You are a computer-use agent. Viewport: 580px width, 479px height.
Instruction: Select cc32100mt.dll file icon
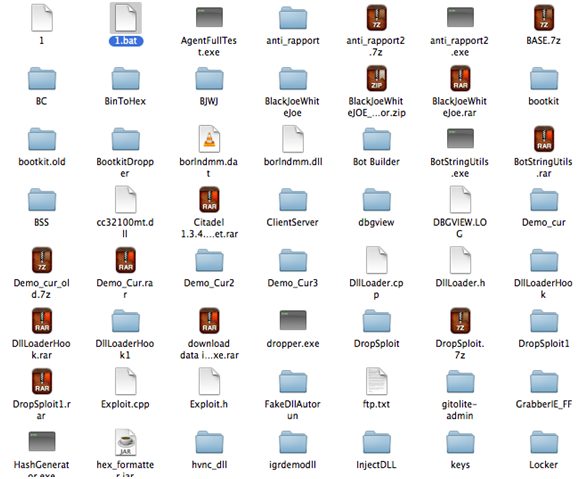coord(126,199)
